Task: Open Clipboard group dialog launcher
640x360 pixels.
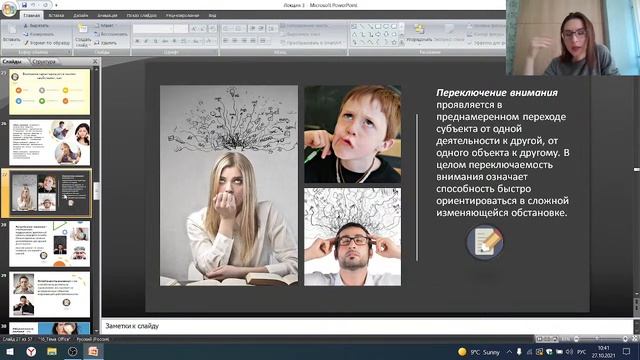Action: pos(69,52)
